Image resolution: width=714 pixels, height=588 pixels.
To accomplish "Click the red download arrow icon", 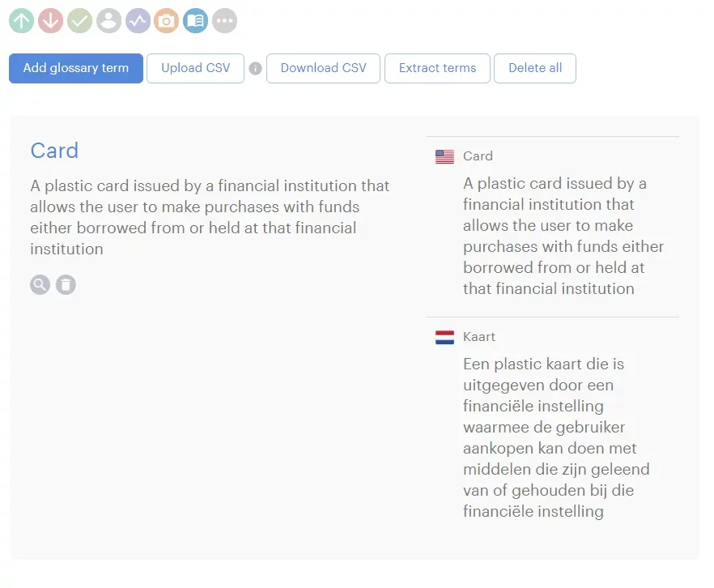I will coord(51,21).
